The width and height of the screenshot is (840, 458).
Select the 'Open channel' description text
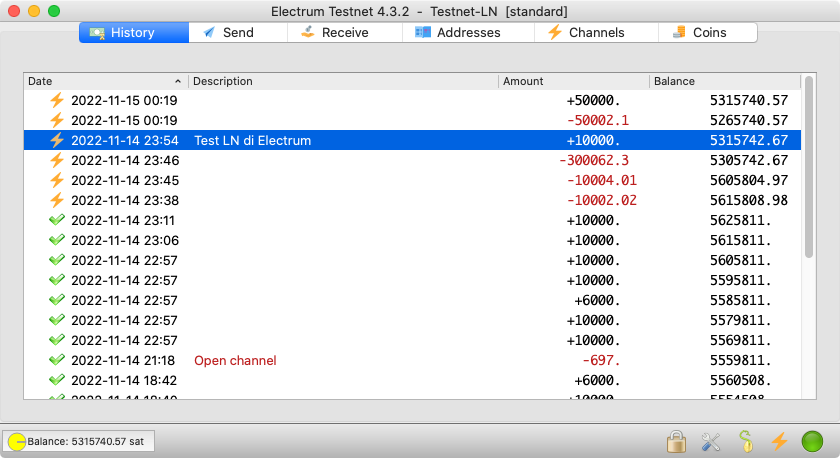(235, 361)
